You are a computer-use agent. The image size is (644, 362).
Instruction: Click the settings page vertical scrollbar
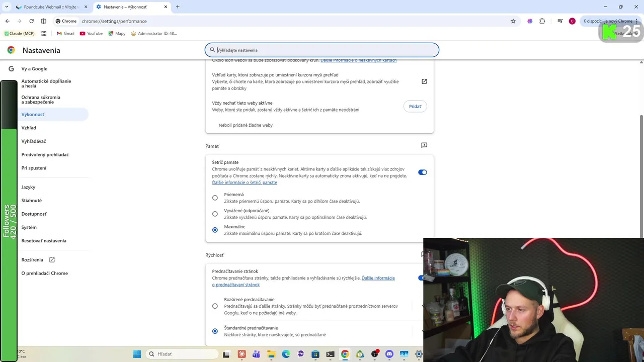641,176
